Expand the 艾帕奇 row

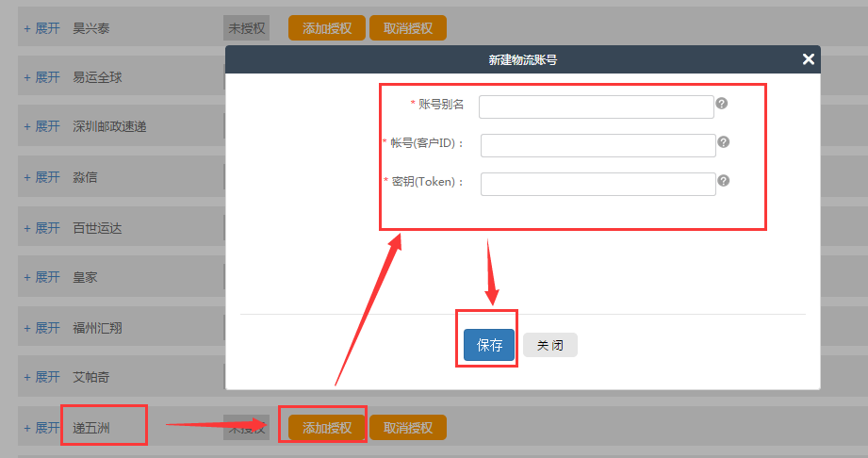41,377
